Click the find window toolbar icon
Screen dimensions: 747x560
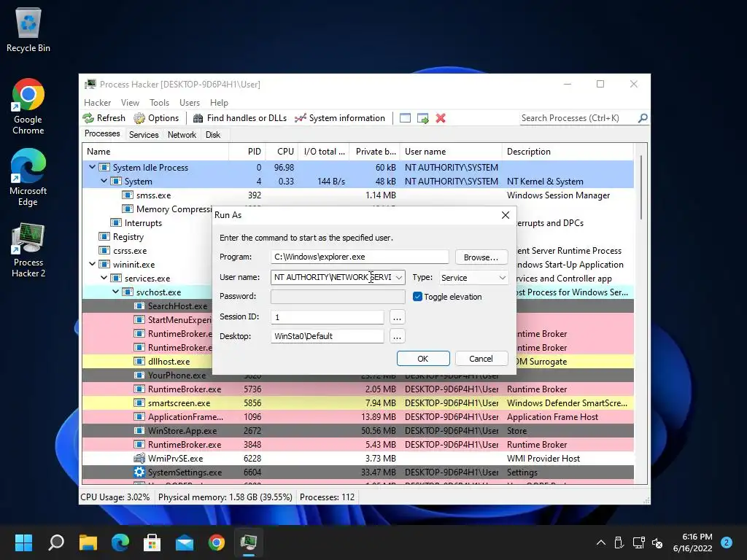click(405, 118)
